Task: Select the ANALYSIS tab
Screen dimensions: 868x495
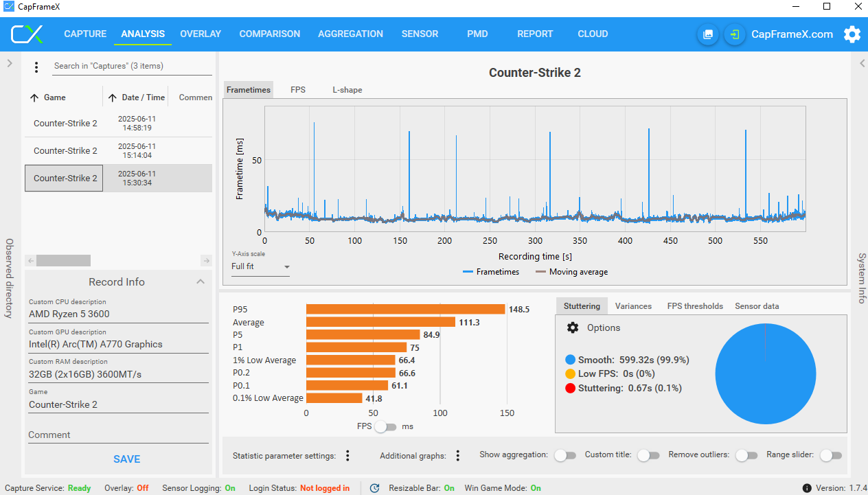Action: 143,34
